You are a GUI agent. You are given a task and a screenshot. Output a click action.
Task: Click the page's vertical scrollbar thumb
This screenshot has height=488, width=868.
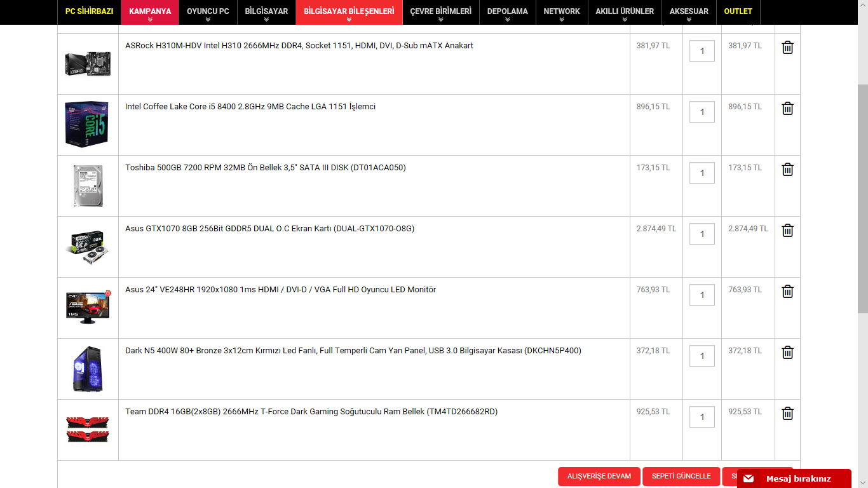pyautogui.click(x=862, y=198)
